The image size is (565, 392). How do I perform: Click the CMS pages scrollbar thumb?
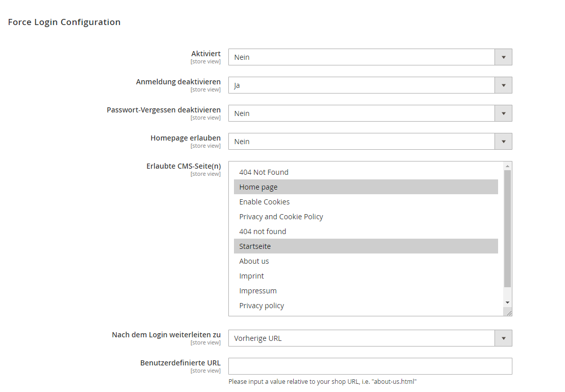[507, 228]
